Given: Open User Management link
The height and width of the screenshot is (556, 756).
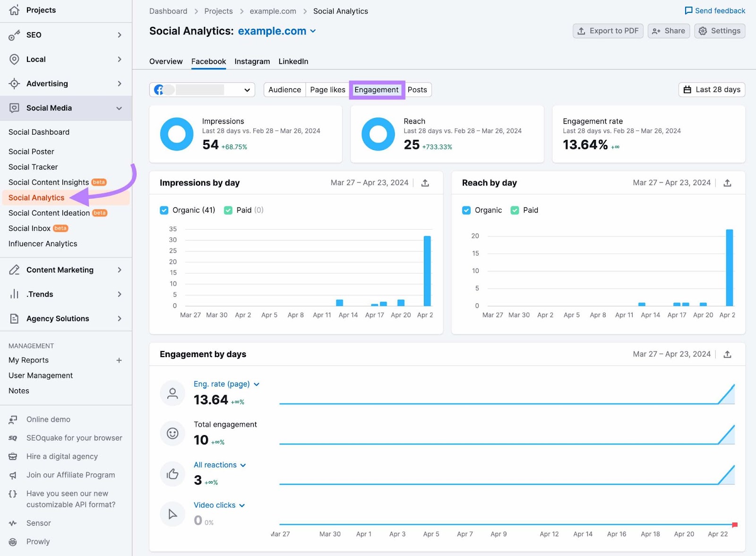Looking at the screenshot, I should pos(41,376).
